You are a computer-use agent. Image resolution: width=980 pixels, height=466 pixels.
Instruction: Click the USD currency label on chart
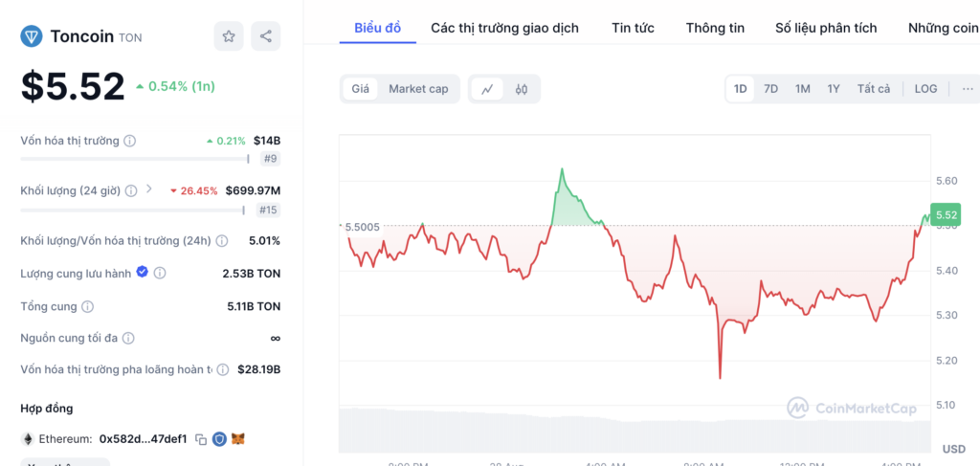[x=954, y=449]
